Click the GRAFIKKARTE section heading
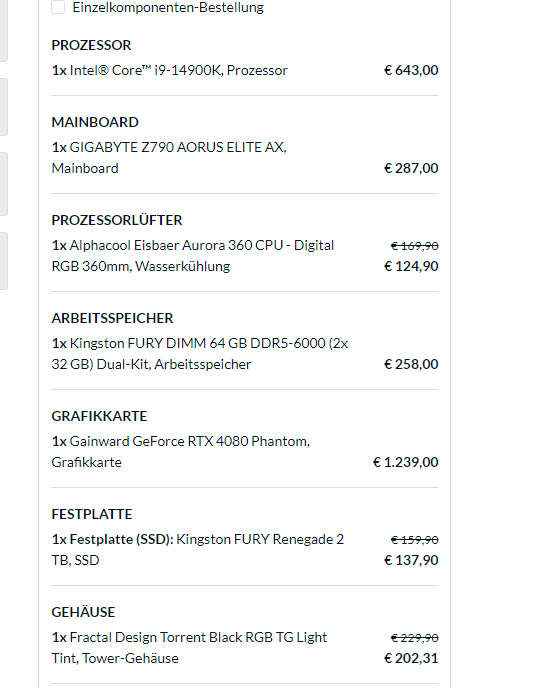 tap(99, 416)
